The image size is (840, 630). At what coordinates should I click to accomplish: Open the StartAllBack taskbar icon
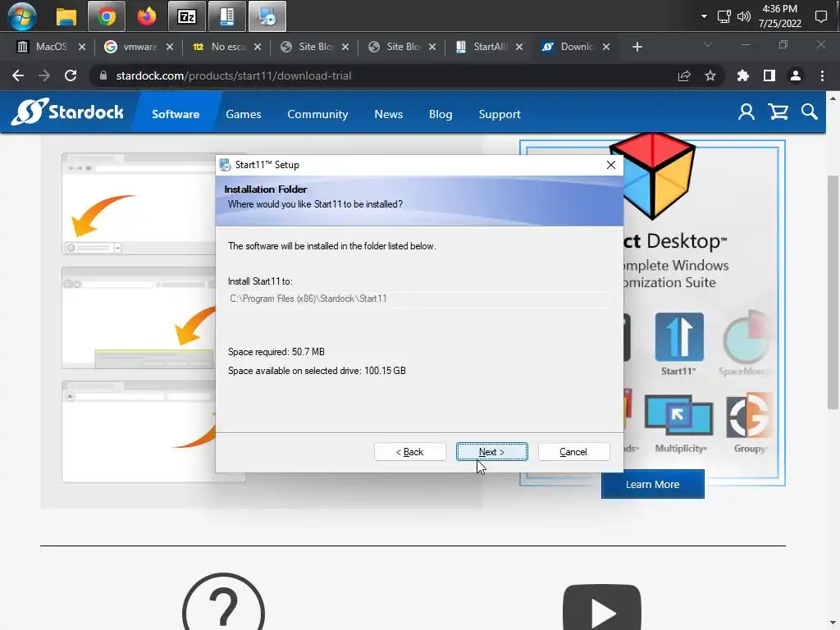click(226, 16)
